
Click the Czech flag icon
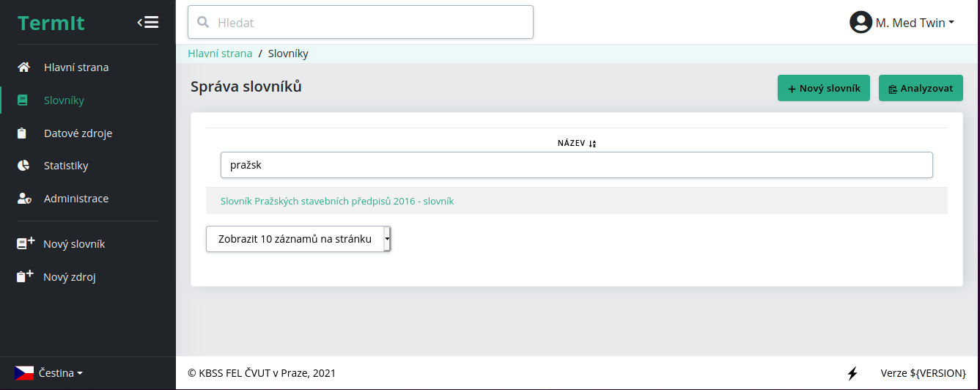(24, 373)
